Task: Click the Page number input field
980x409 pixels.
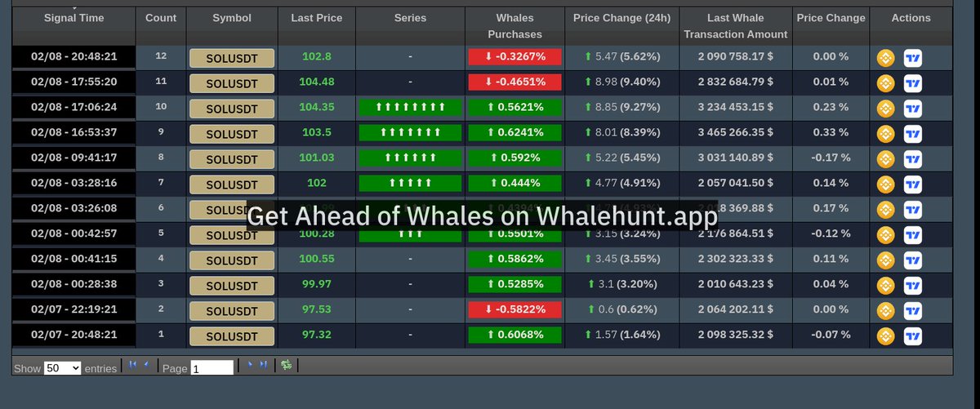Action: click(x=212, y=368)
